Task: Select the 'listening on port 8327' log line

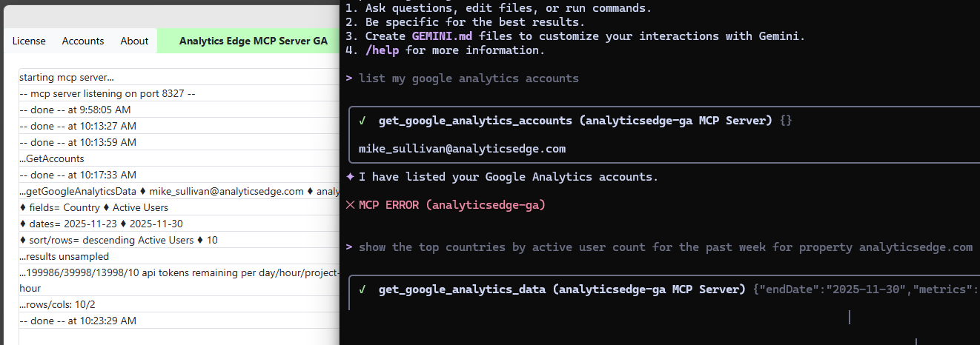Action: [x=107, y=94]
